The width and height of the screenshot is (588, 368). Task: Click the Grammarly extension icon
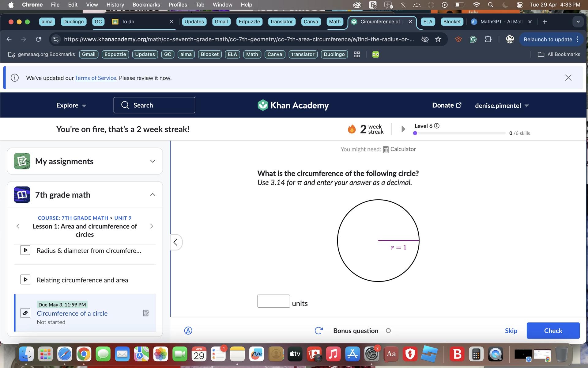click(x=473, y=39)
